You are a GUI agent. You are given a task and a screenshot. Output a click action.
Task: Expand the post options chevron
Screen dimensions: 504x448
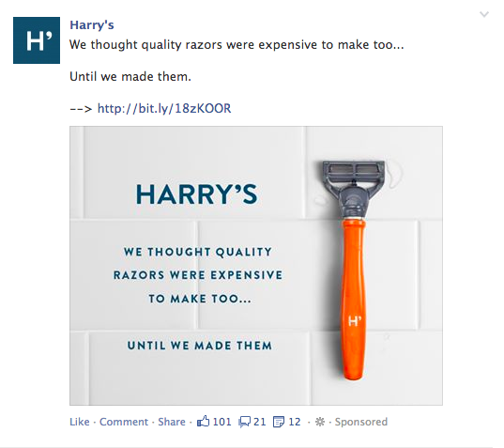coord(484,14)
